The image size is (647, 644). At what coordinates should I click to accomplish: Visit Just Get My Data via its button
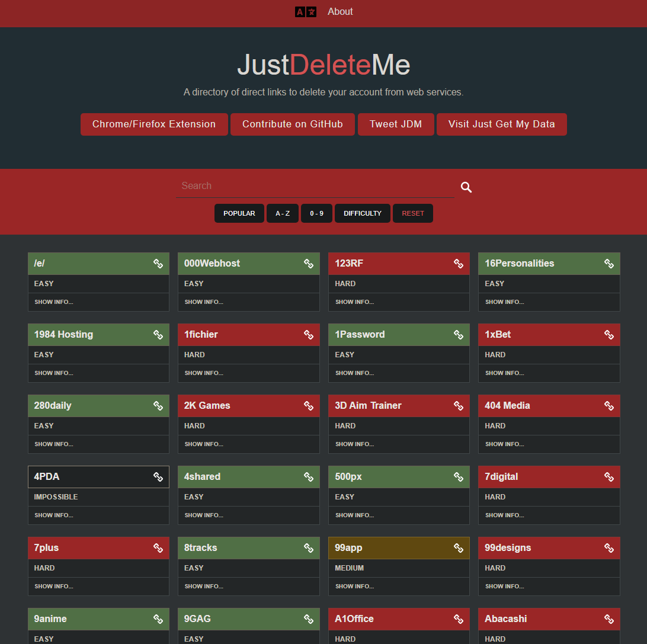pos(501,124)
